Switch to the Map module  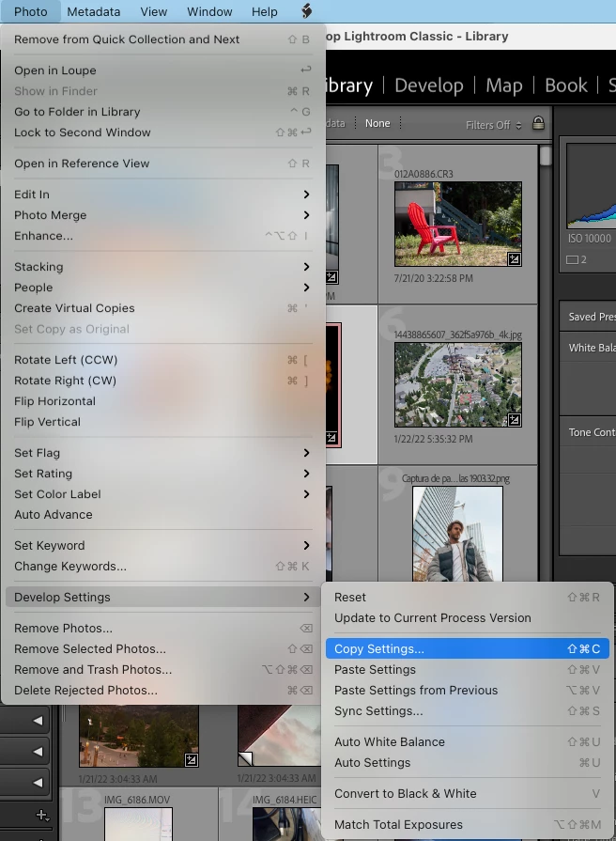point(504,86)
